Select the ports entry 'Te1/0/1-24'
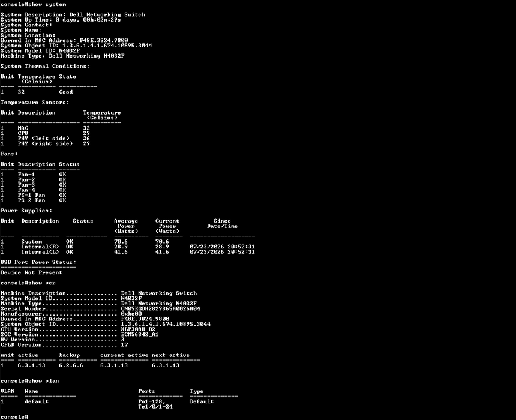The height and width of the screenshot is (420, 516). [x=155, y=407]
